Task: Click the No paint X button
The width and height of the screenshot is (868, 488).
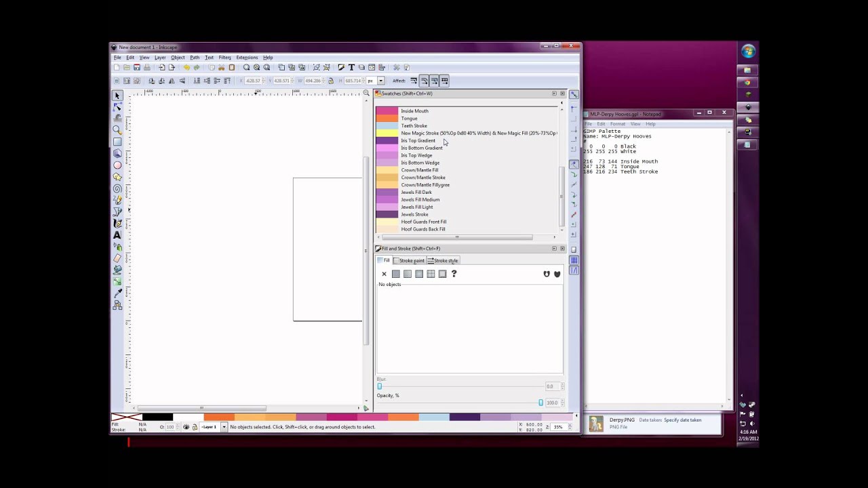Action: 384,274
